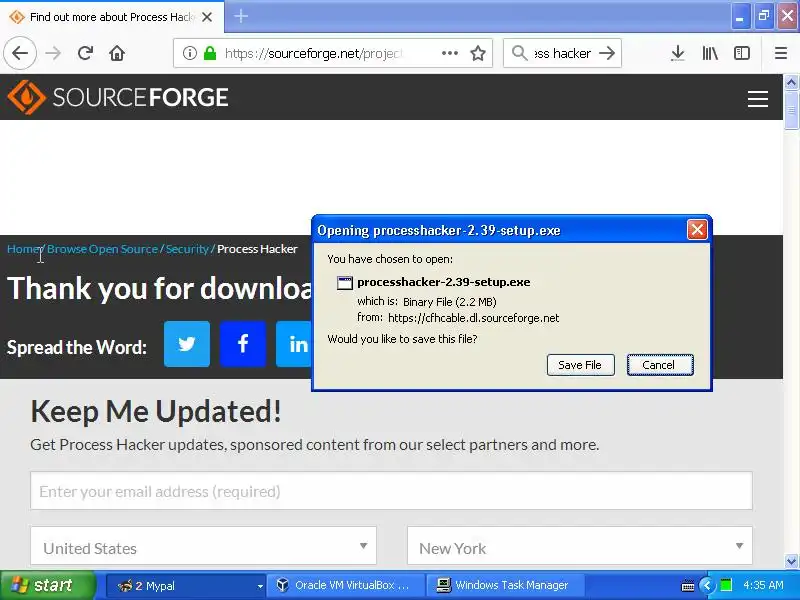Cancel the file download dialog

(660, 365)
